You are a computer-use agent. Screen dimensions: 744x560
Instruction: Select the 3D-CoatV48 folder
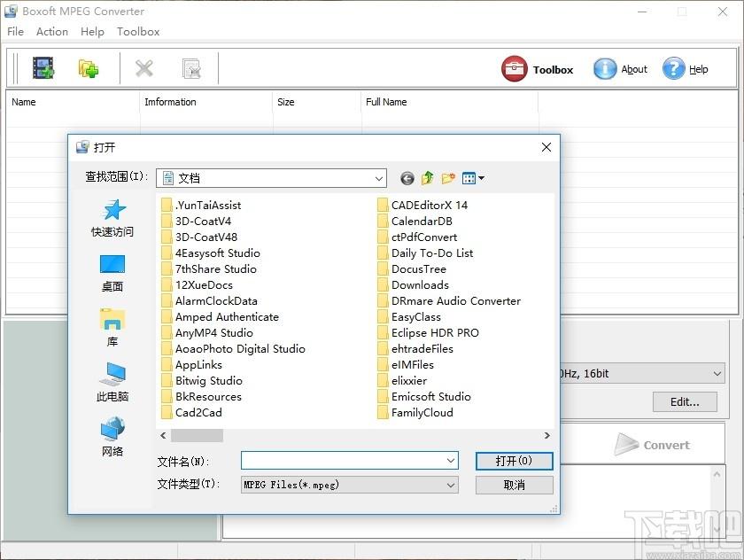[199, 237]
